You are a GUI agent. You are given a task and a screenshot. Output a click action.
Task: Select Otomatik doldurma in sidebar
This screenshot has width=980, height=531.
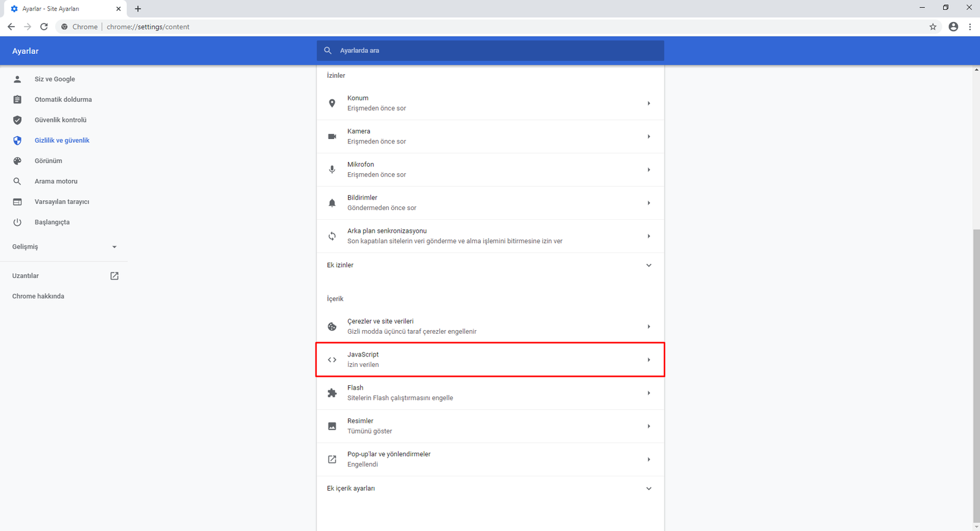point(63,99)
